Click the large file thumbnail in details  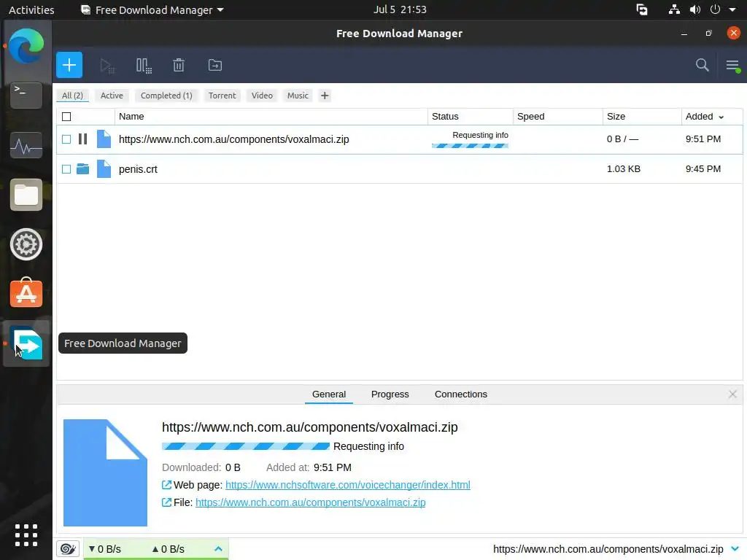pos(105,472)
